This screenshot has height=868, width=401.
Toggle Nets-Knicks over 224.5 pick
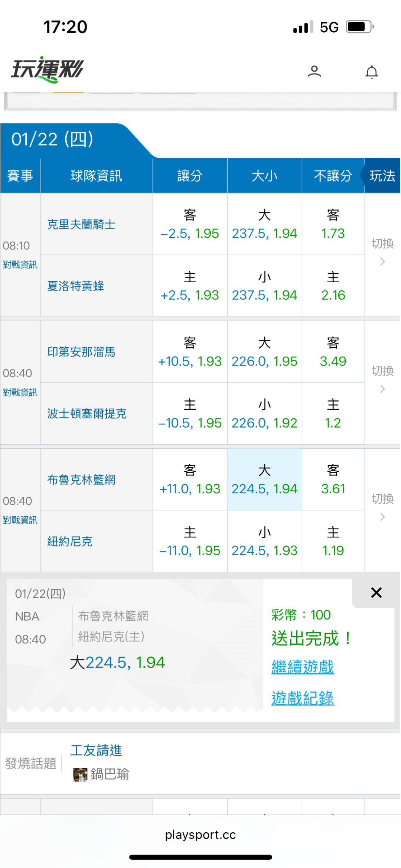(x=264, y=479)
